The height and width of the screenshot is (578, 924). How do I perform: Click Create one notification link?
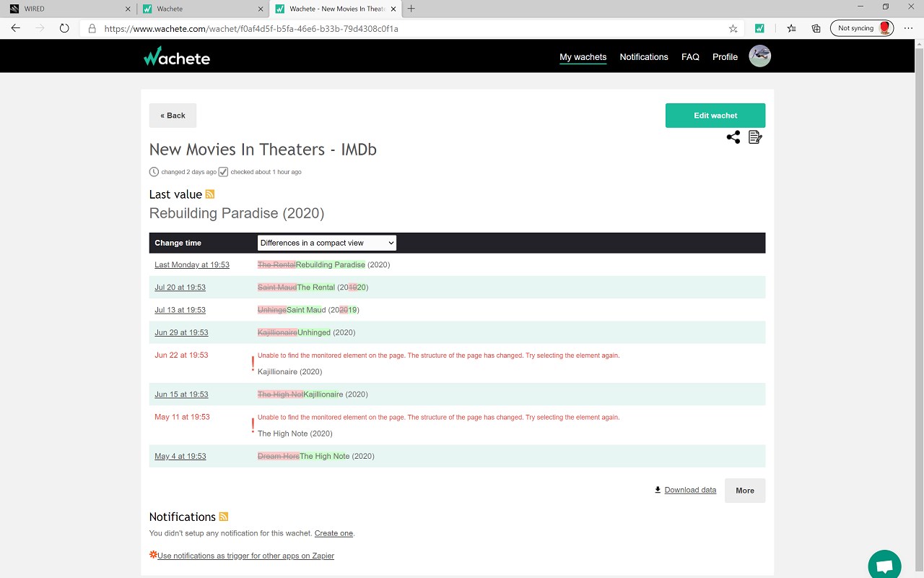click(334, 533)
